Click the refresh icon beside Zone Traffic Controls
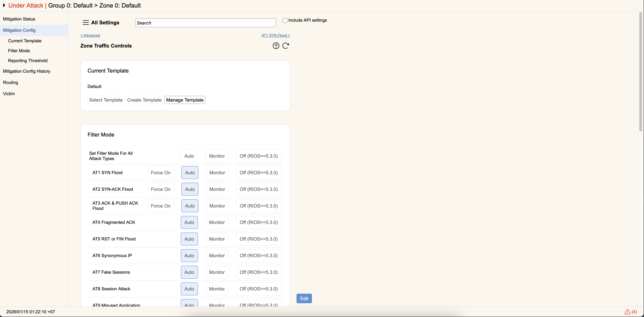The width and height of the screenshot is (644, 317). (x=285, y=46)
